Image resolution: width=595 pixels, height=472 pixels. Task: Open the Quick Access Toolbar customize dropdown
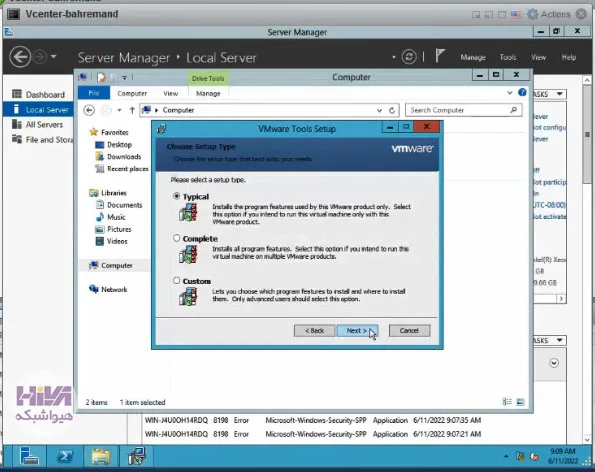tap(124, 77)
